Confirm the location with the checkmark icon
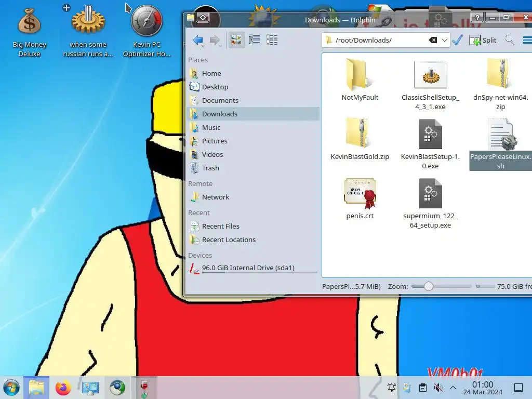Screen dimensions: 532x399 457,40
